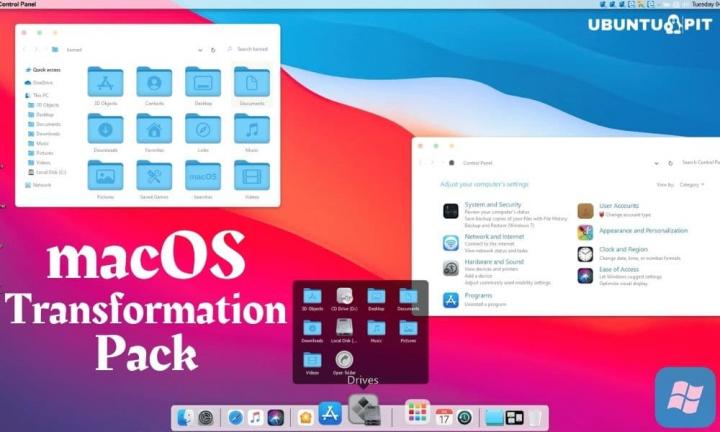720x432 pixels.
Task: Open Finder from the dock
Action: click(x=186, y=418)
